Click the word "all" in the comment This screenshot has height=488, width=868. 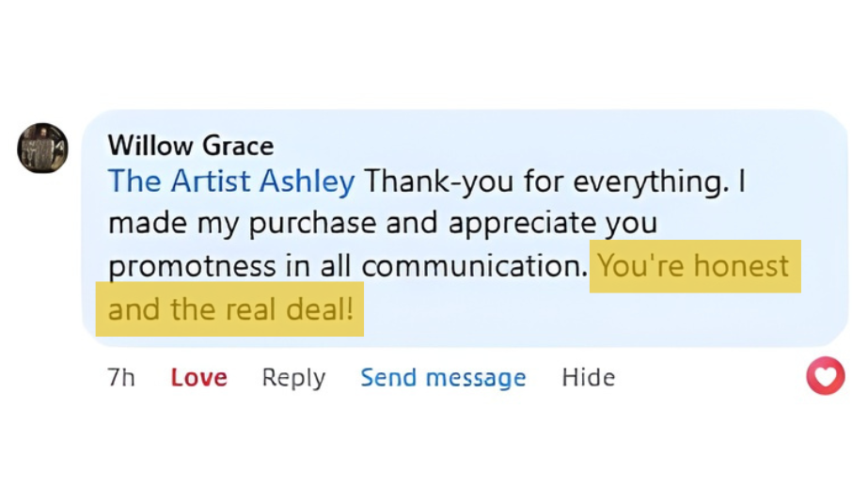coord(335,266)
